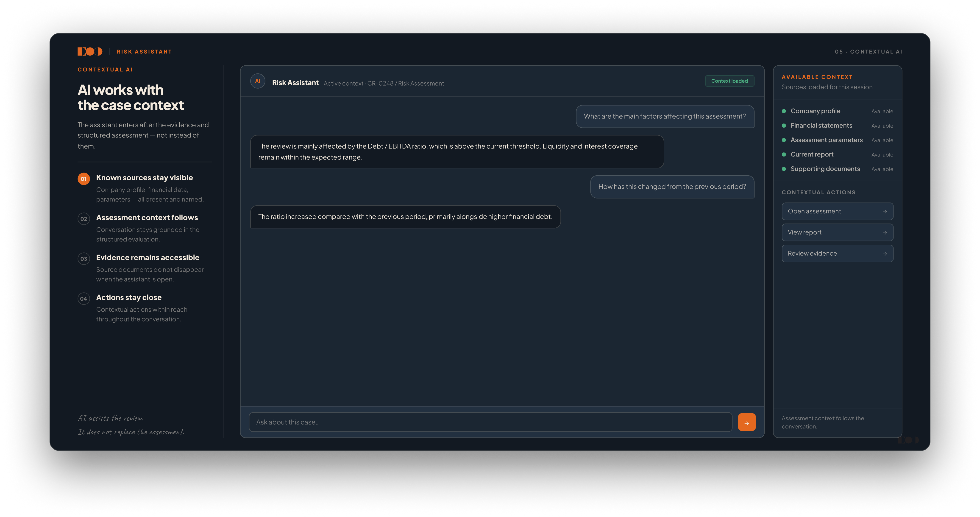Viewport: 980px width, 517px height.
Task: Click the AI works with the case context headline
Action: click(131, 97)
